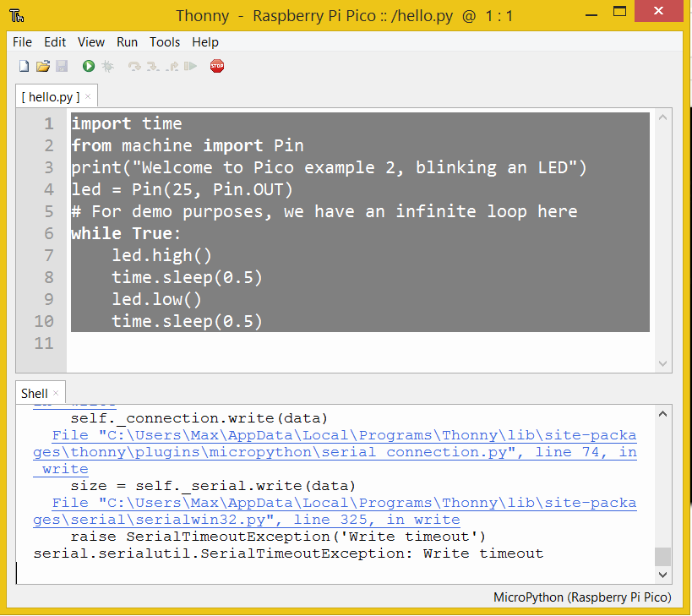692x616 pixels.
Task: Close the Thonny window
Action: [658, 11]
